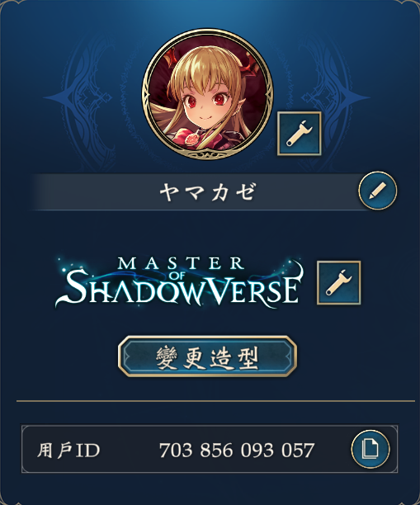Select the blonde character avatar portrait
Image resolution: width=420 pixels, height=505 pixels.
[x=208, y=94]
